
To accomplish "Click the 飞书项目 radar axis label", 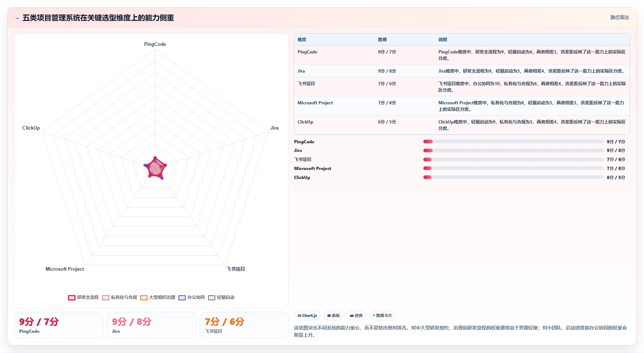I will [x=235, y=269].
